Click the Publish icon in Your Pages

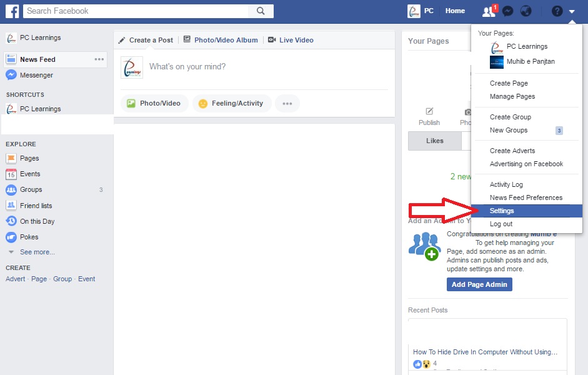[x=429, y=111]
